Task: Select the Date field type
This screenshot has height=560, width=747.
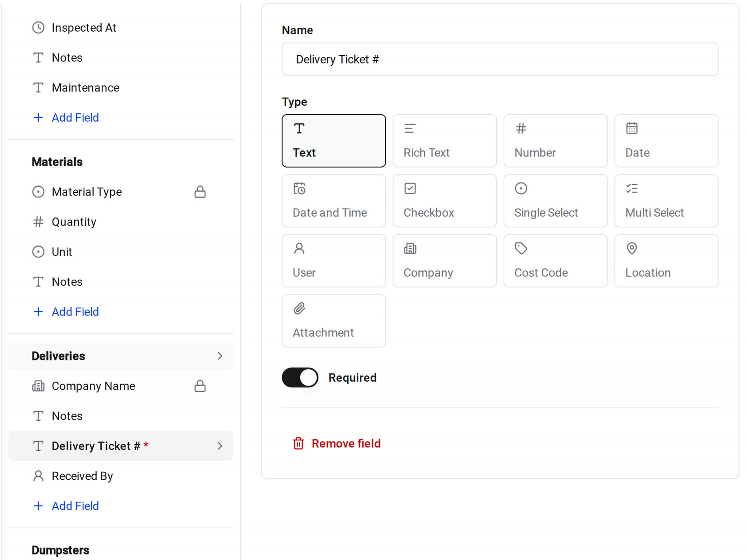Action: tap(666, 140)
